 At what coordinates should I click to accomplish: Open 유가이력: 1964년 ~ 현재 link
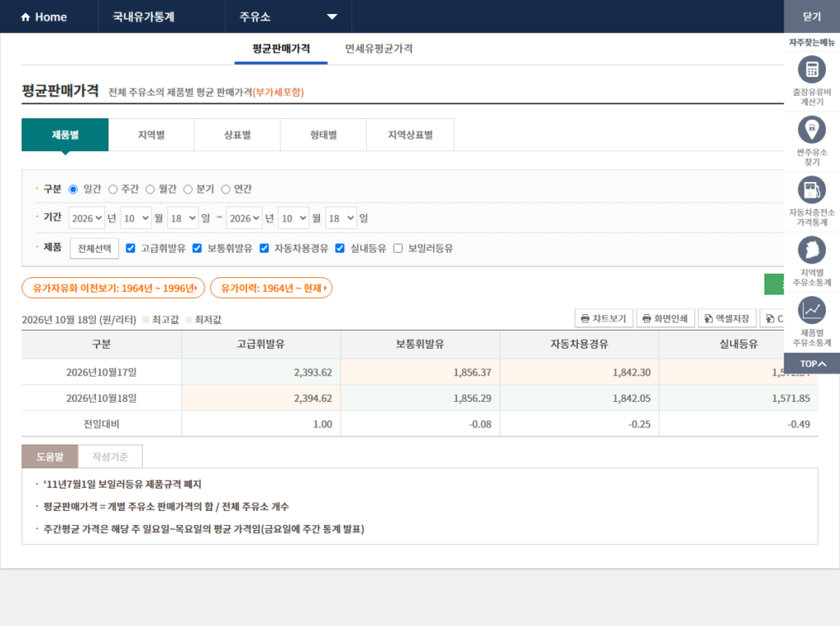click(x=272, y=288)
